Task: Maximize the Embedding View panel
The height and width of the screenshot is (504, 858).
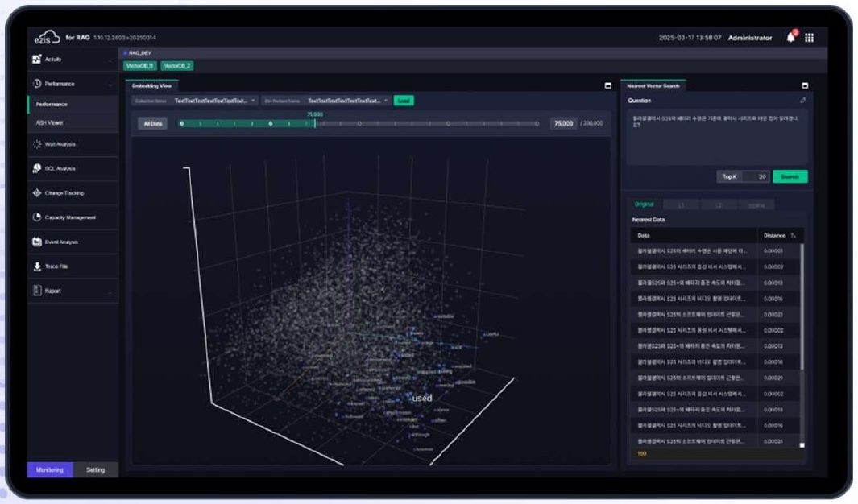Action: click(x=608, y=86)
